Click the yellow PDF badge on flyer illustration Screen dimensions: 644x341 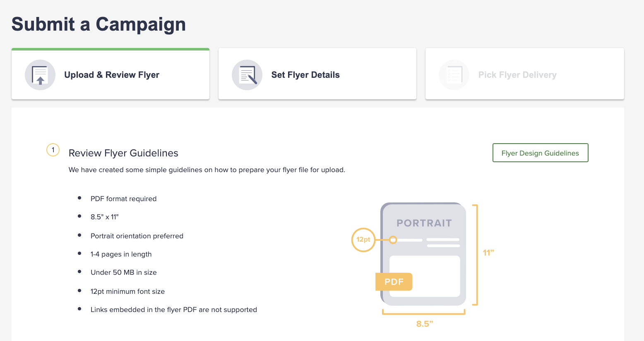394,282
